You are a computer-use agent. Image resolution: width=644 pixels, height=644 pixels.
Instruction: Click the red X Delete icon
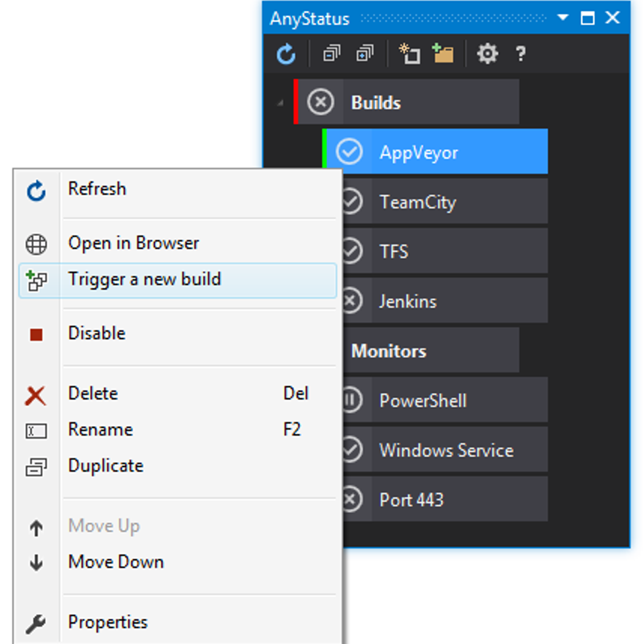tap(36, 396)
